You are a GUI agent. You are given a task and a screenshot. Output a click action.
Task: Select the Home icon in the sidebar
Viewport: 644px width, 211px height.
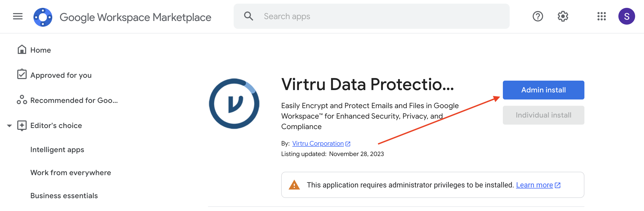22,49
